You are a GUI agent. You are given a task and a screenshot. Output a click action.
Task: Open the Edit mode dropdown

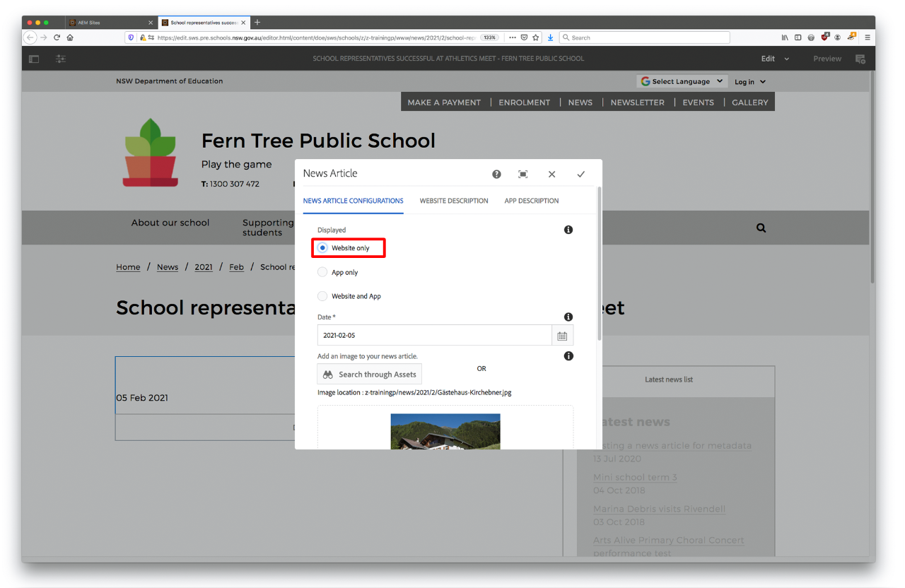pos(775,59)
